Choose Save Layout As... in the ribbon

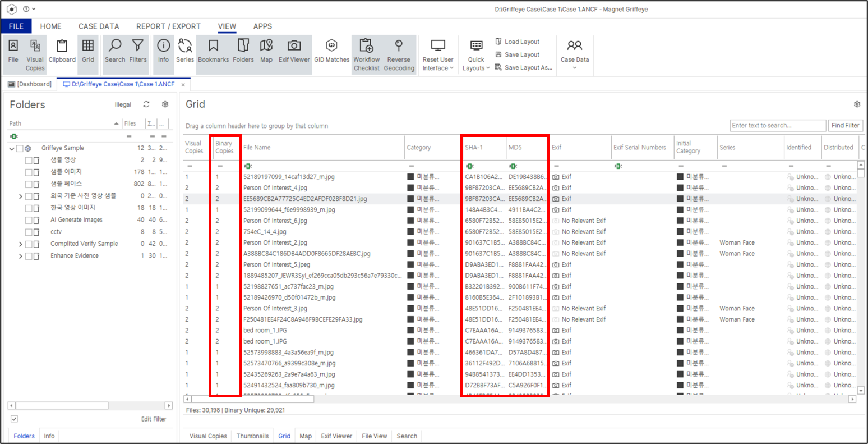[524, 67]
